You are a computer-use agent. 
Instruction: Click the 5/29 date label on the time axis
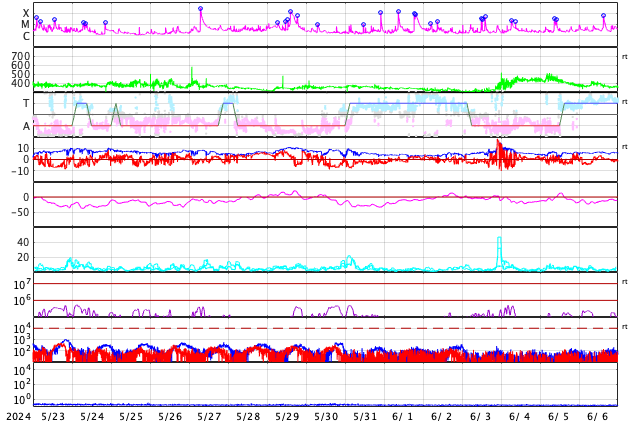click(287, 416)
